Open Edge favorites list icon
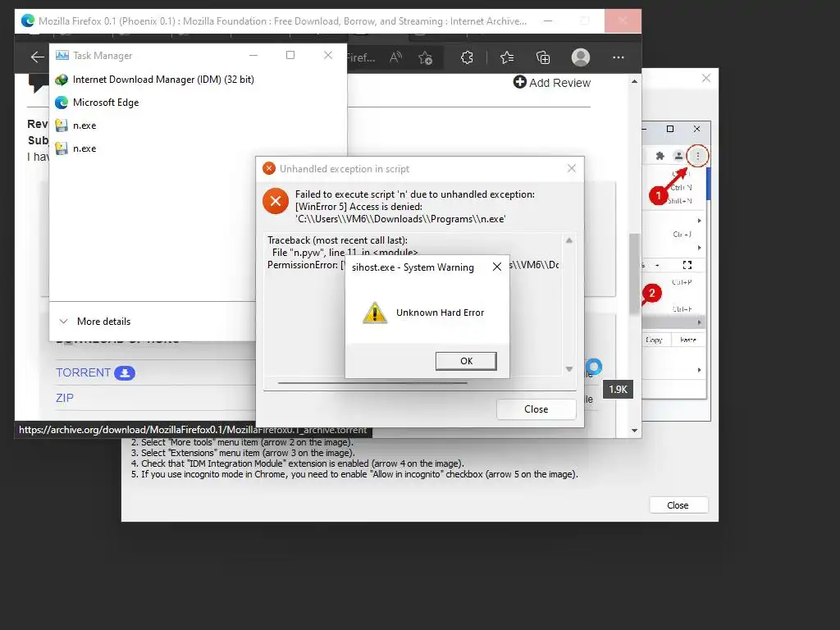The width and height of the screenshot is (840, 630). pyautogui.click(x=507, y=57)
